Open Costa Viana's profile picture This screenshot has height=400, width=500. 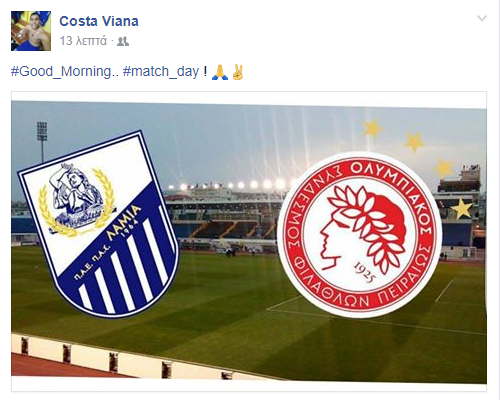coord(31,31)
